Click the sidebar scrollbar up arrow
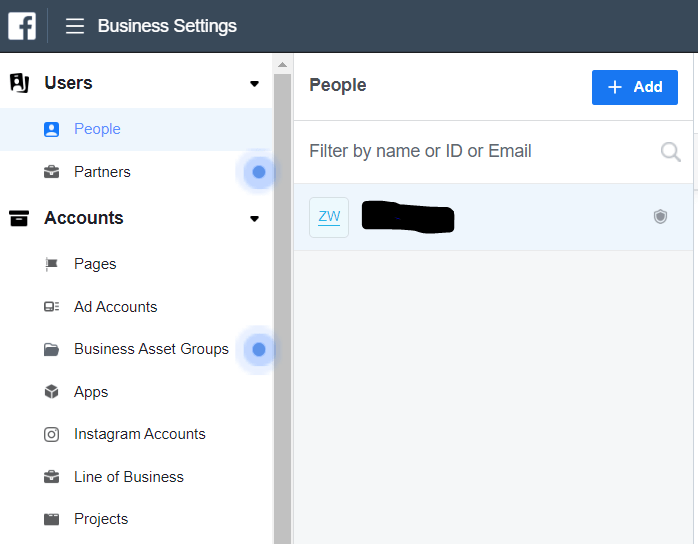This screenshot has height=544, width=698. click(282, 65)
